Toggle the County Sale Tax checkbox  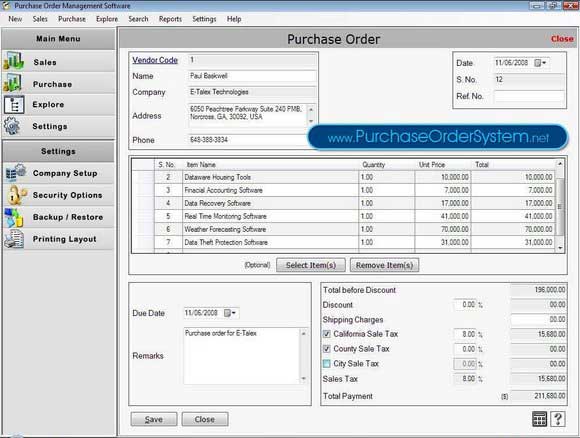pos(327,349)
